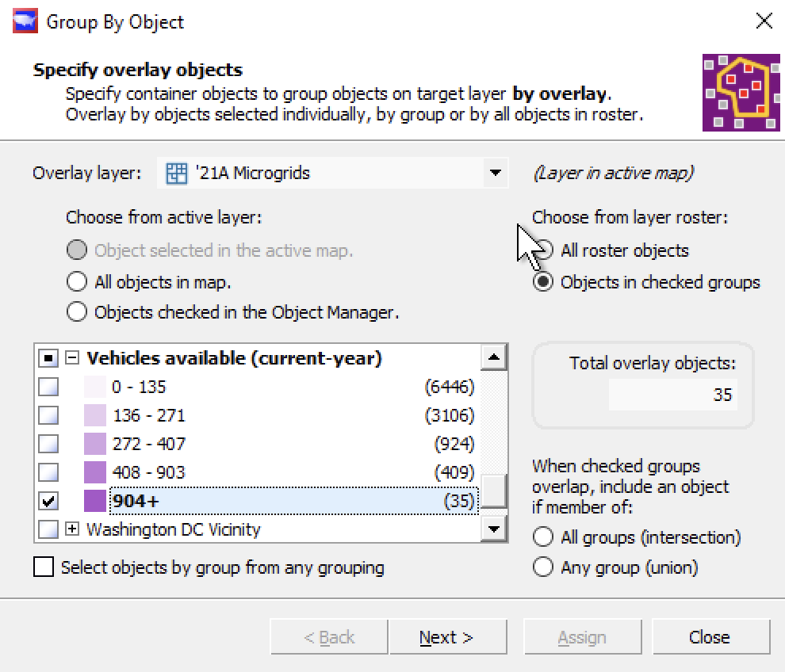Select the "All objects in map" option
This screenshot has height=672, width=785.
point(77,281)
